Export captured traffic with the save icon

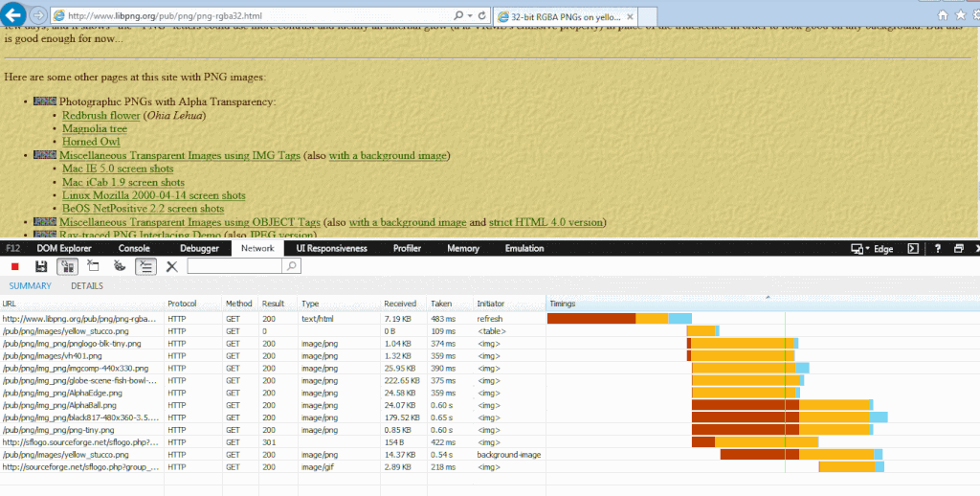click(41, 266)
